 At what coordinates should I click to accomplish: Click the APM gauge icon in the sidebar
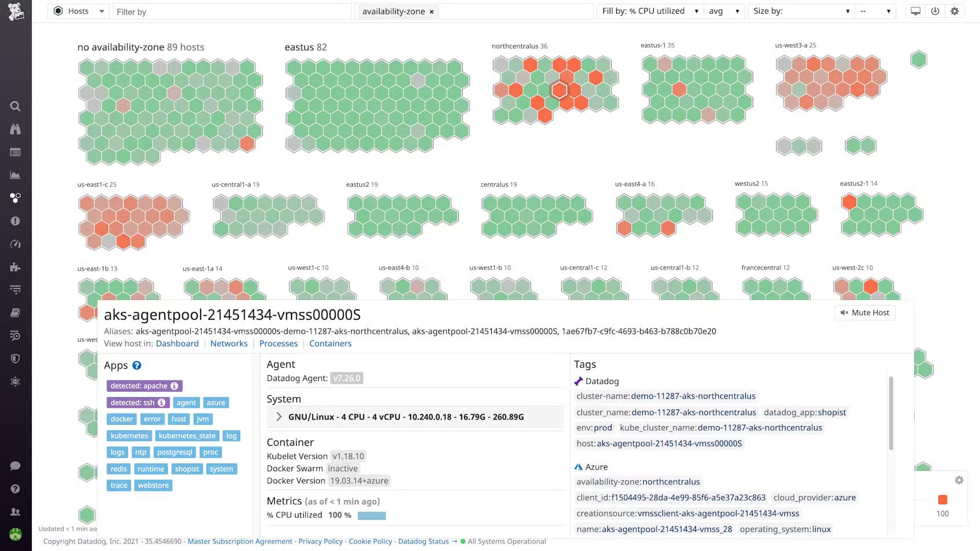click(x=15, y=243)
